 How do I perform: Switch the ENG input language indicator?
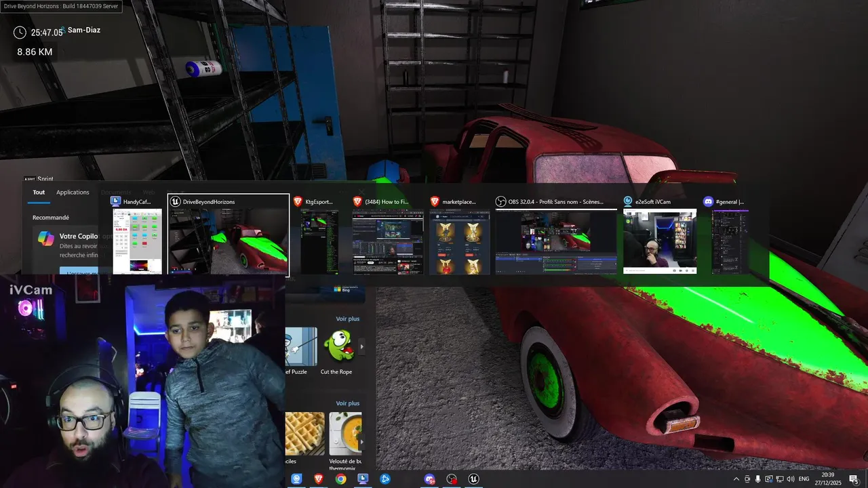[804, 479]
